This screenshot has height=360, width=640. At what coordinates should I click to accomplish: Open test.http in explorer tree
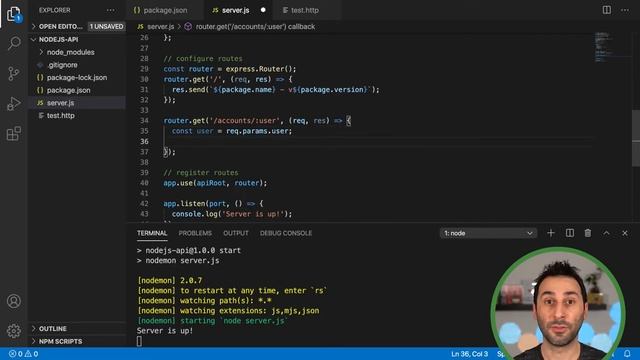coord(77,116)
